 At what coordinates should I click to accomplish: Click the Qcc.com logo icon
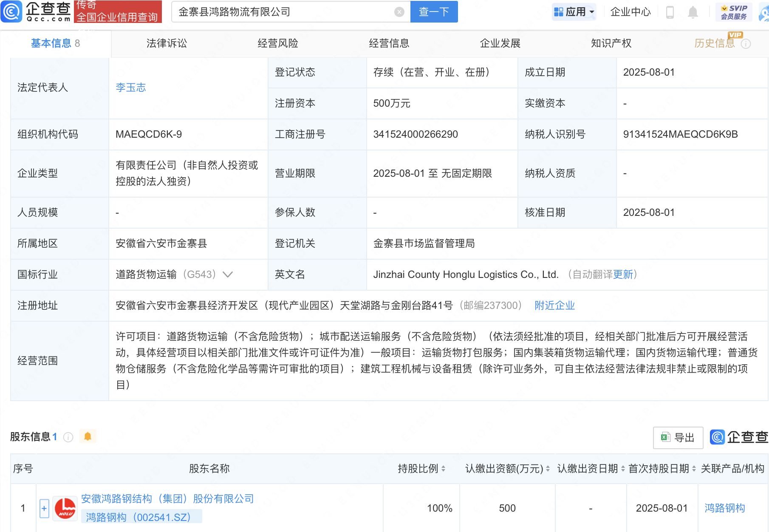tap(11, 11)
